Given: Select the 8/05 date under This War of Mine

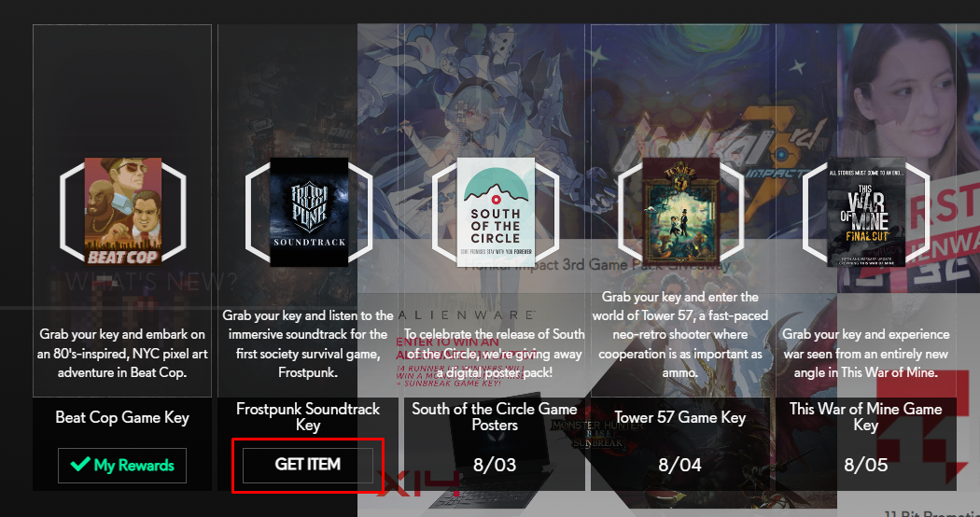Looking at the screenshot, I should pyautogui.click(x=865, y=465).
